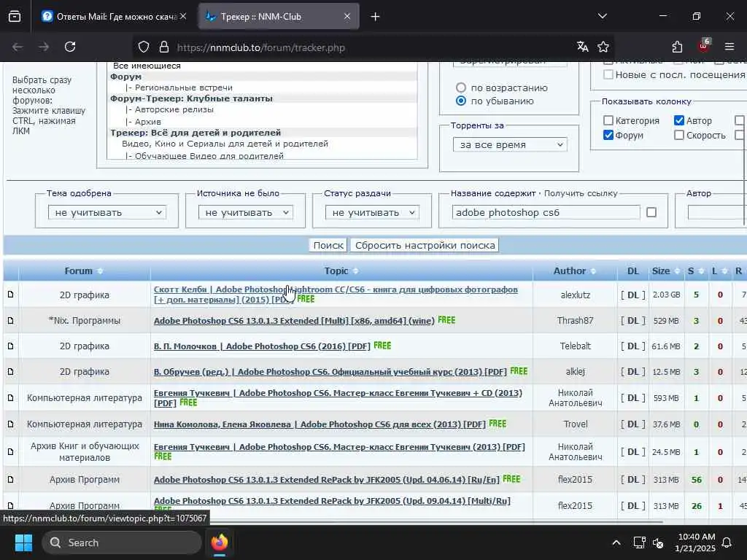
Task: Uncheck the Форум column checkbox
Action: click(608, 135)
